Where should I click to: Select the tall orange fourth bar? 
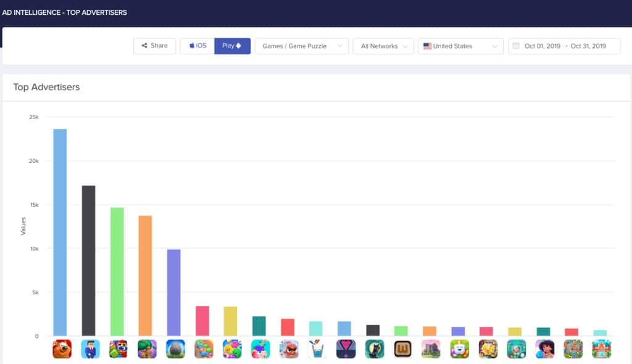point(145,275)
